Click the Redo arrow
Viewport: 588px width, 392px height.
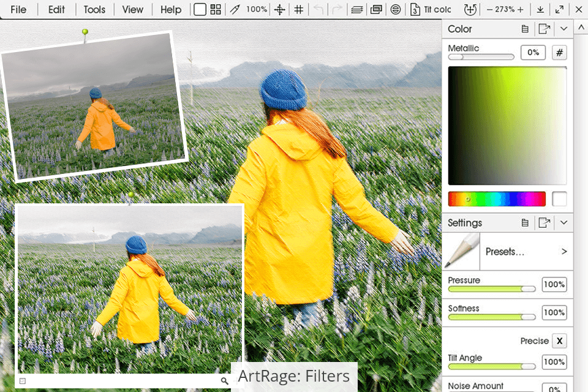click(x=337, y=9)
